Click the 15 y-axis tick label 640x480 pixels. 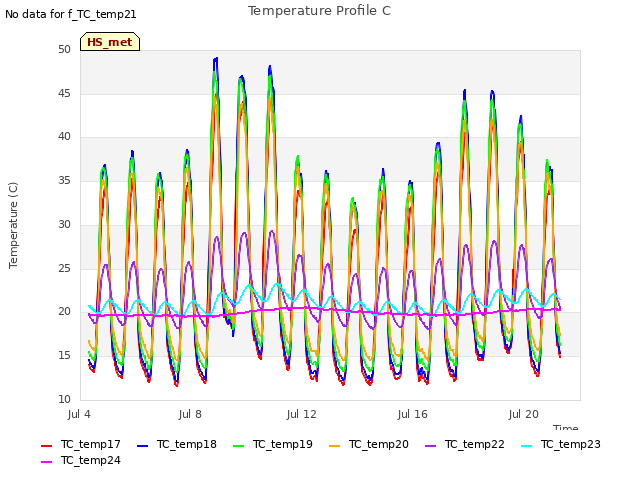(x=64, y=356)
